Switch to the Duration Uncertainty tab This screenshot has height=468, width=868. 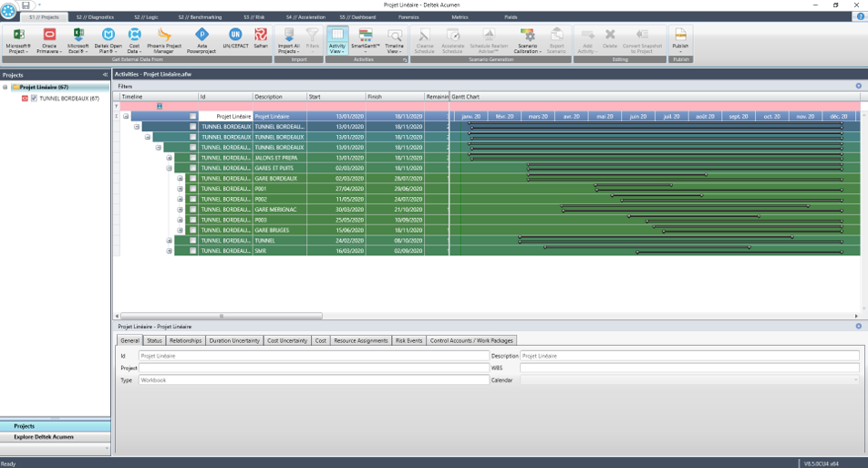[x=234, y=340]
